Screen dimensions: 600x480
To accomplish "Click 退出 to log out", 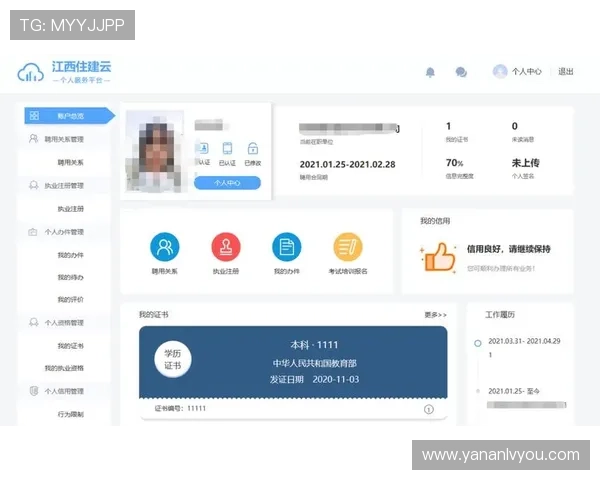I will [565, 72].
